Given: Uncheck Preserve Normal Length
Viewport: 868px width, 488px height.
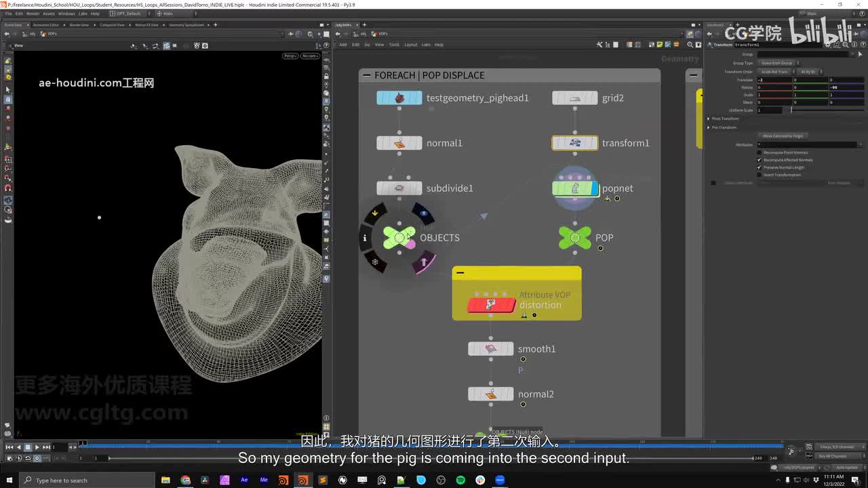Looking at the screenshot, I should (x=759, y=167).
